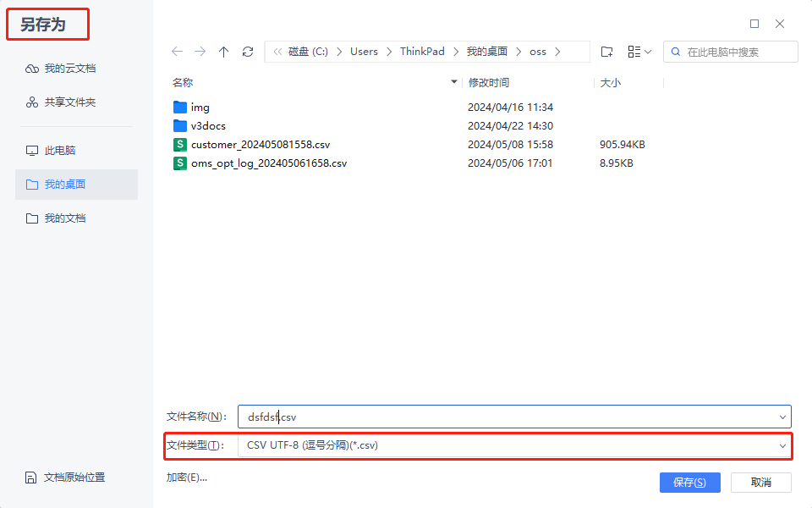
Task: Click the Save button
Action: 689,483
